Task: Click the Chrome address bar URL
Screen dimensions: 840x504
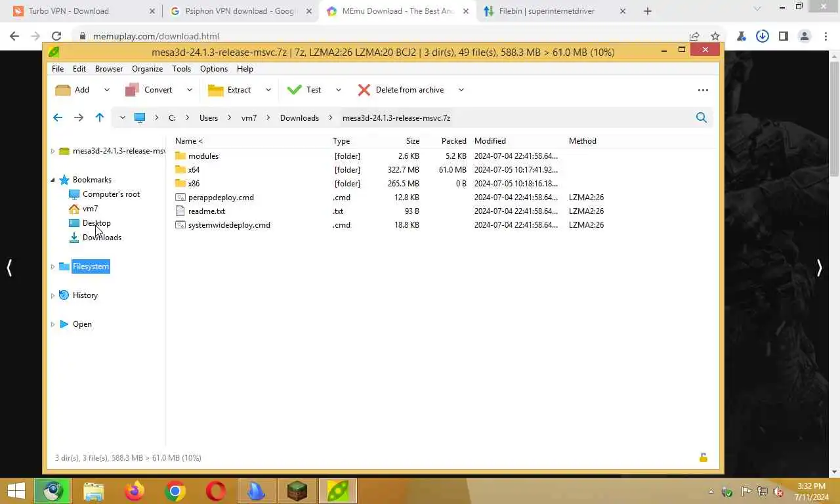Action: pyautogui.click(x=156, y=36)
